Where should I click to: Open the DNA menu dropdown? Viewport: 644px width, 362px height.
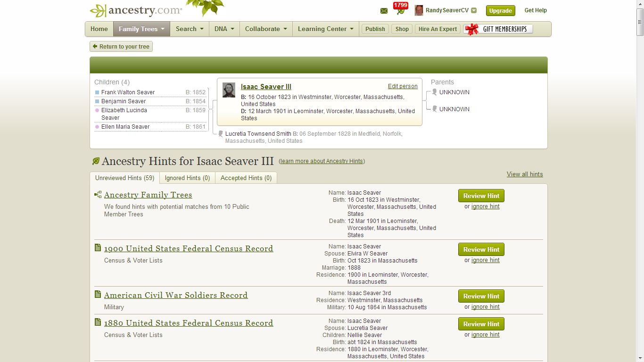pyautogui.click(x=224, y=29)
